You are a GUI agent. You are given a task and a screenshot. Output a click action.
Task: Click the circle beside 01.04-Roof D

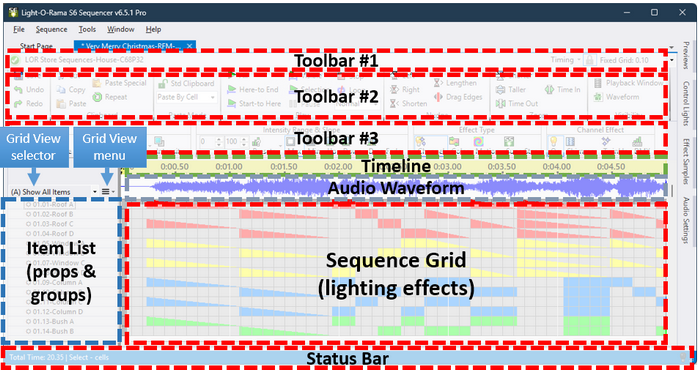coord(27,234)
